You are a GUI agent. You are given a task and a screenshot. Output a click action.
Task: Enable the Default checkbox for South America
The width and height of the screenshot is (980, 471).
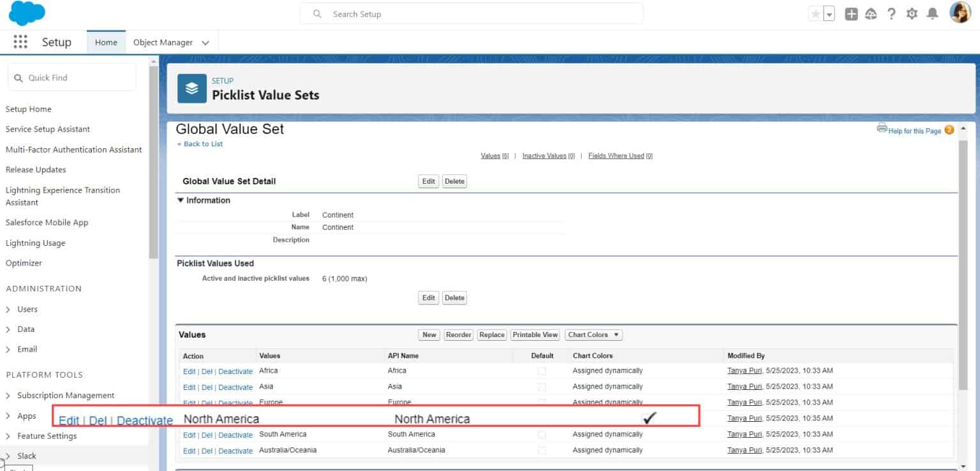tap(542, 434)
